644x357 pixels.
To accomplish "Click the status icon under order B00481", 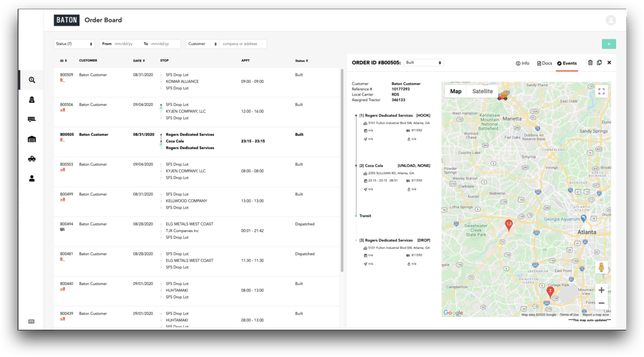I will [62, 259].
